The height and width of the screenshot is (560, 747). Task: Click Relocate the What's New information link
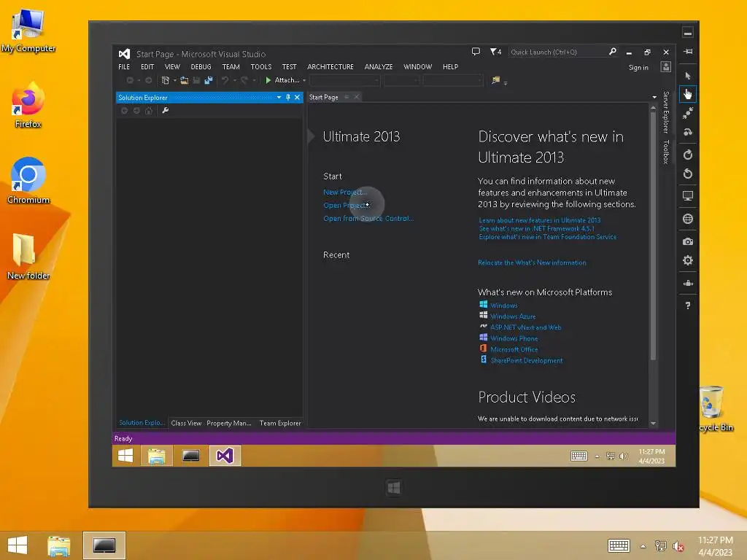(532, 262)
